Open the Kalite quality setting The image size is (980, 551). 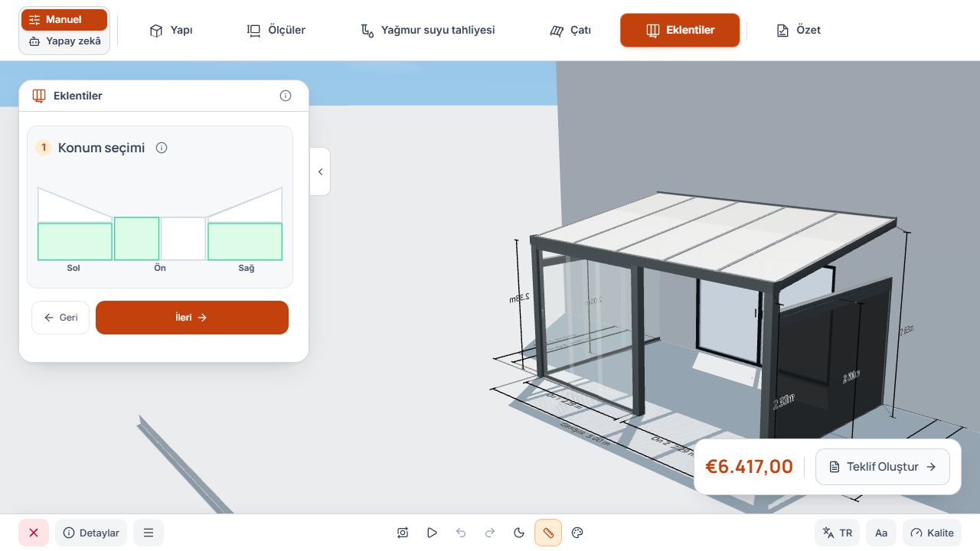tap(933, 533)
